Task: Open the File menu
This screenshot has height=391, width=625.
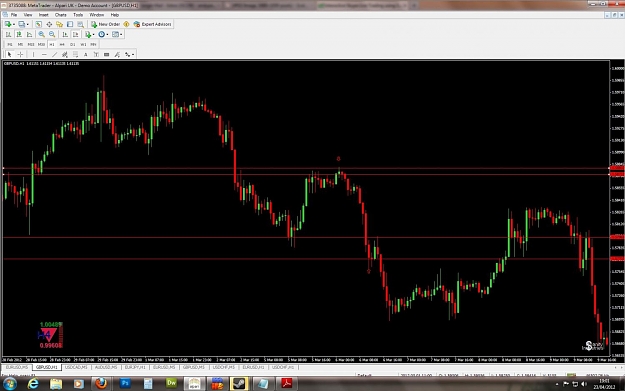Action: 14,15
